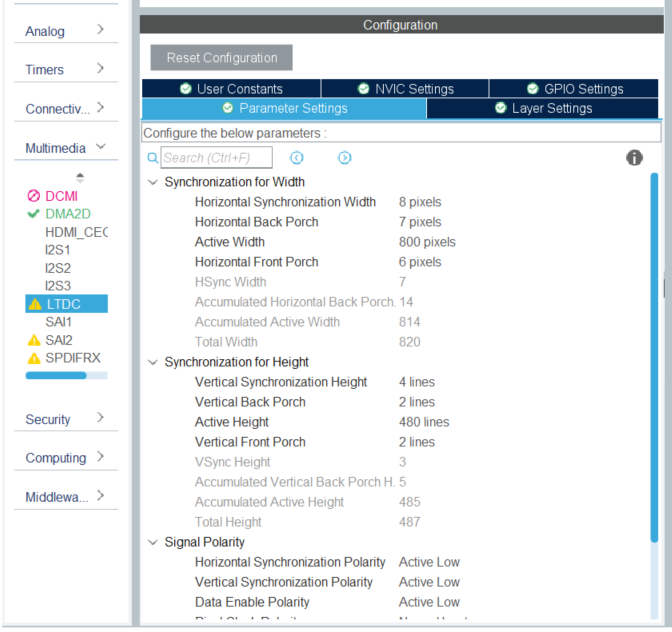Screen dimensions: 672x632
Task: Collapse the Signal Polarity group
Action: (153, 542)
